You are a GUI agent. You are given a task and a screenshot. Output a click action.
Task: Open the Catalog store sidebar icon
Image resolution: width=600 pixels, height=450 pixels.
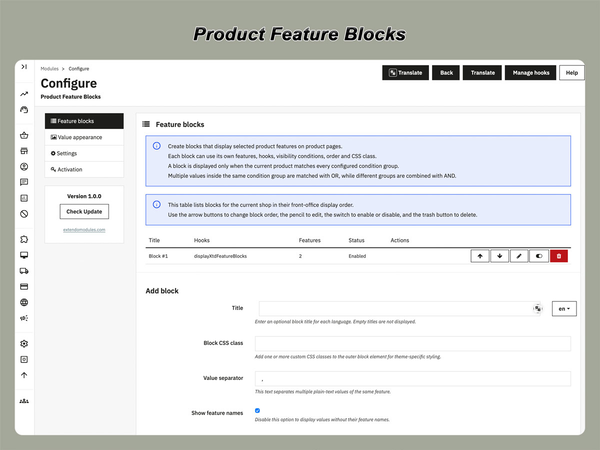(x=24, y=151)
